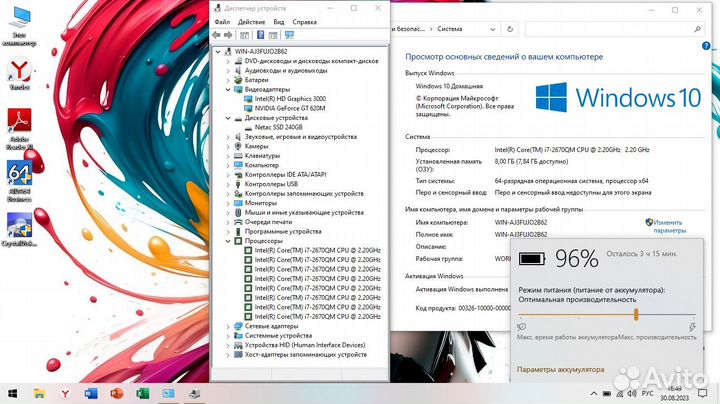Click the Back arrow in Device Manager toolbar

pos(217,35)
